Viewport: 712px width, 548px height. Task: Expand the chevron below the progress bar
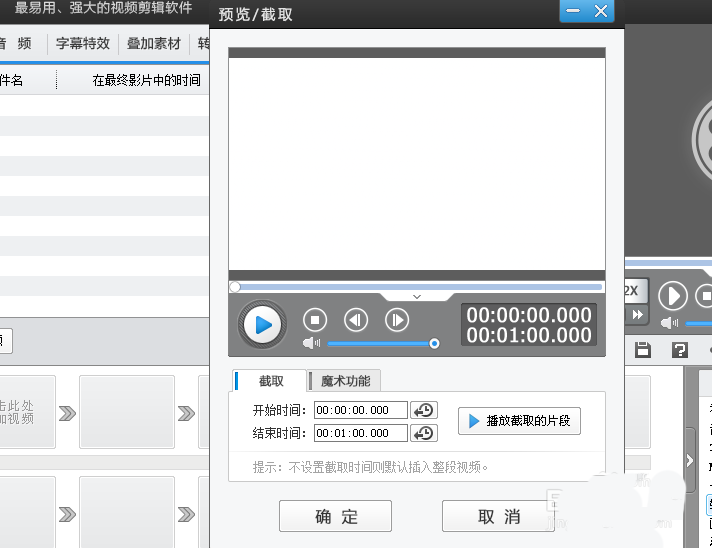[x=417, y=297]
